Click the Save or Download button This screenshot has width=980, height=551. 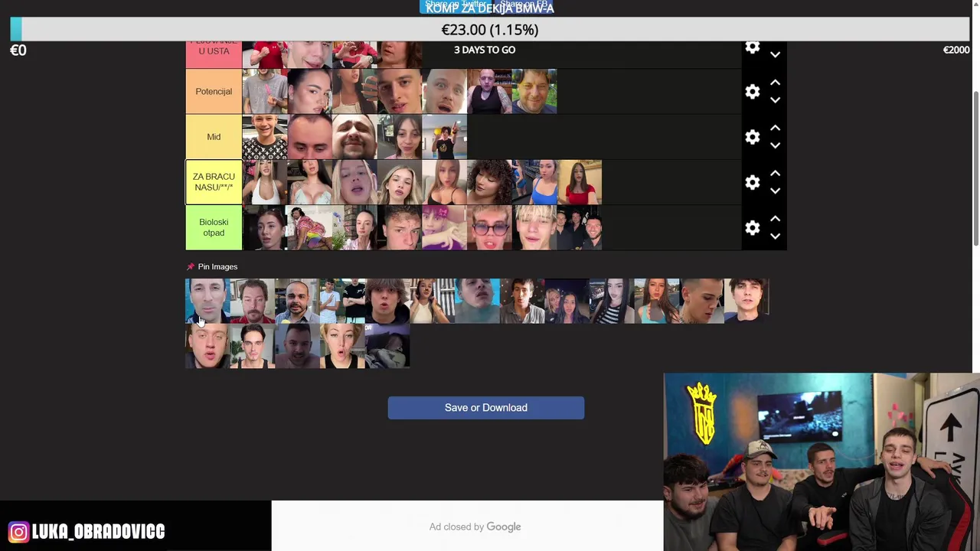[485, 407]
